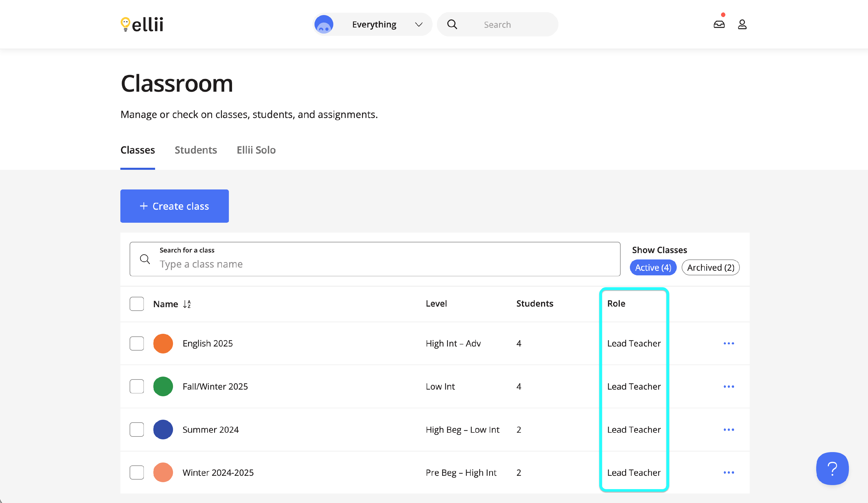Click the orange English 2025 color circle
868x503 pixels.
(163, 343)
